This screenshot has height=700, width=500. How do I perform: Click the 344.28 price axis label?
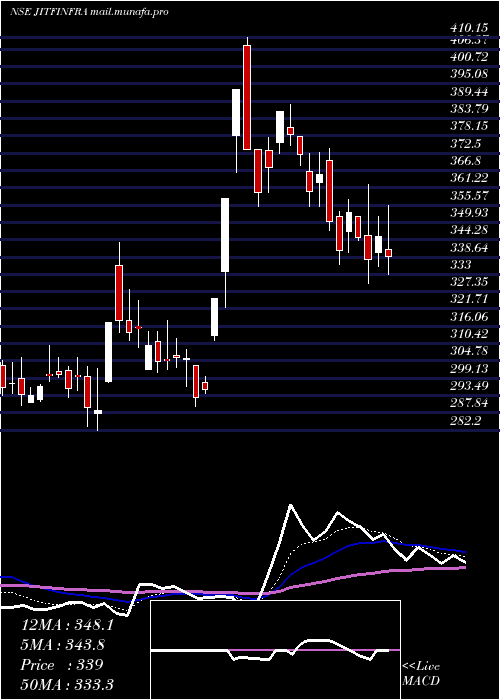coord(469,230)
